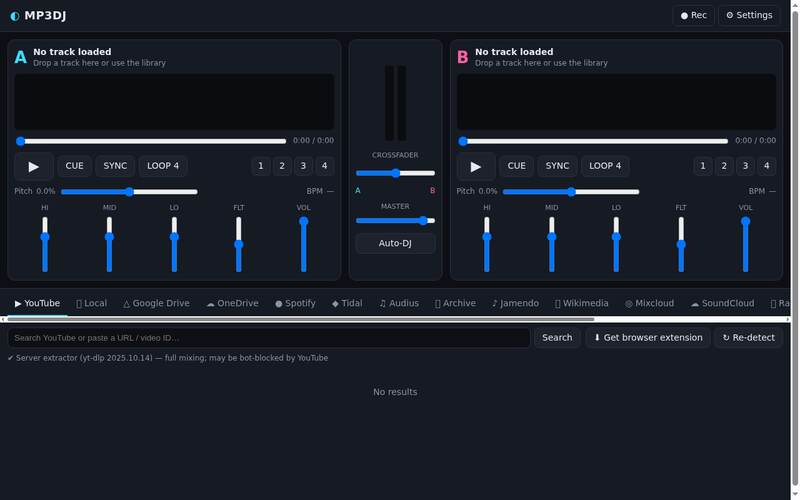The width and height of the screenshot is (800, 500).
Task: Adjust Deck B HI EQ slider
Action: (487, 244)
